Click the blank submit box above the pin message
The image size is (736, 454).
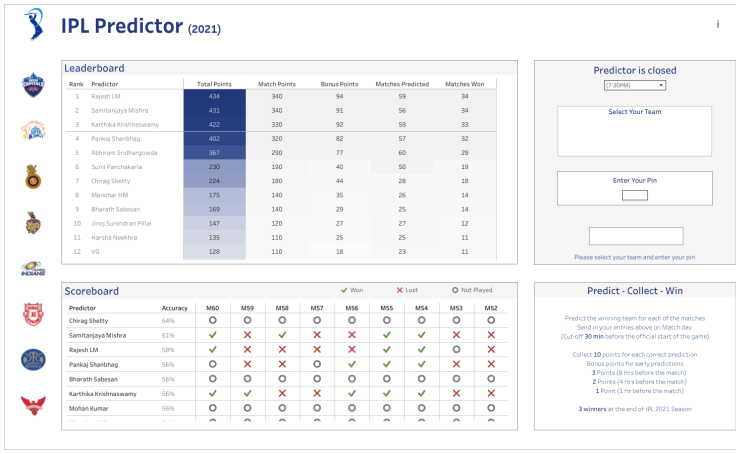(636, 236)
